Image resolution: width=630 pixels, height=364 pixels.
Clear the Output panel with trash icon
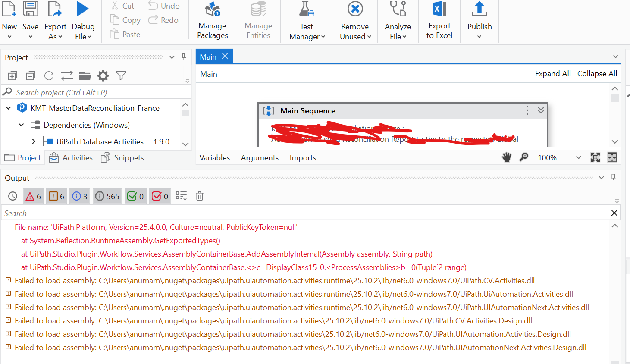pyautogui.click(x=199, y=196)
